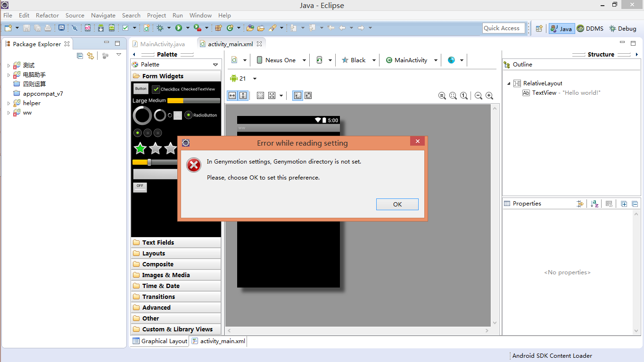Open the Package Explorer view menu triangle

click(x=119, y=55)
